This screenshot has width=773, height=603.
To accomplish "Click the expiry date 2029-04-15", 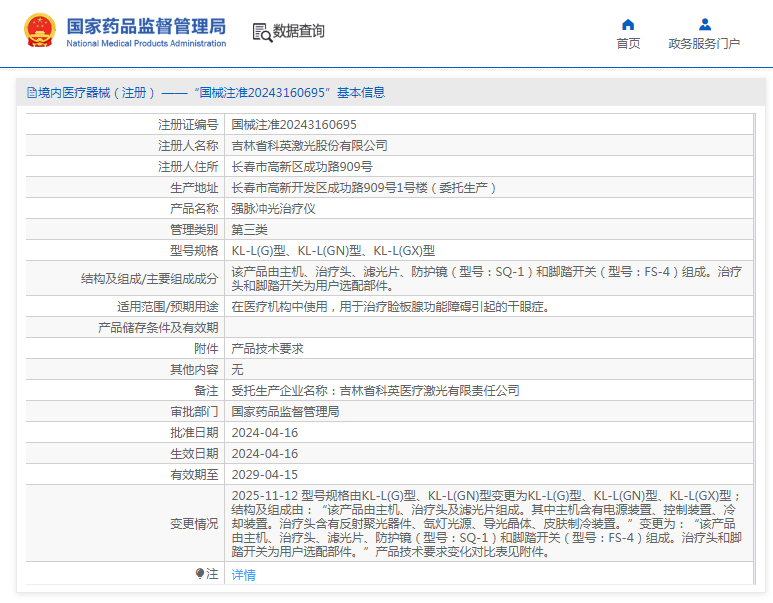I will [x=264, y=475].
